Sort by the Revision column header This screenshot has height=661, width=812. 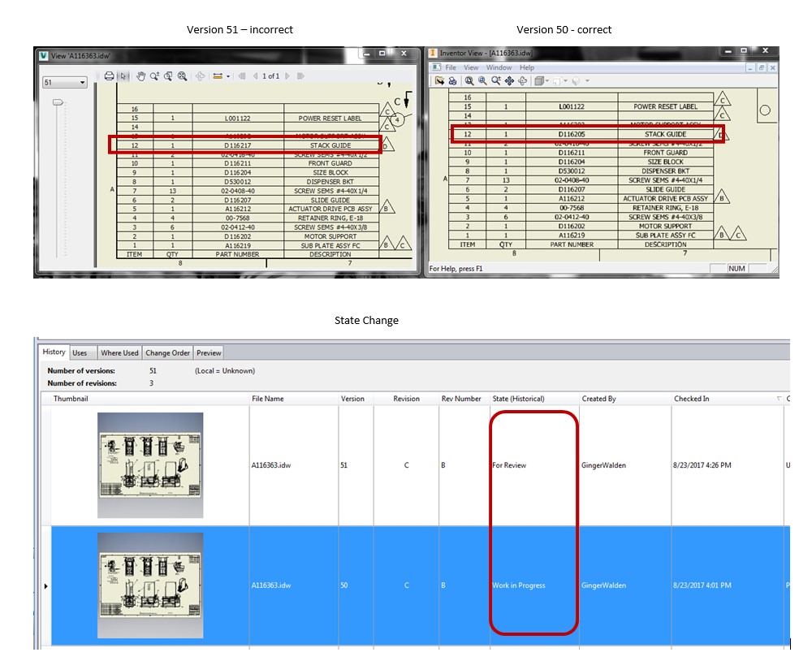(x=406, y=399)
